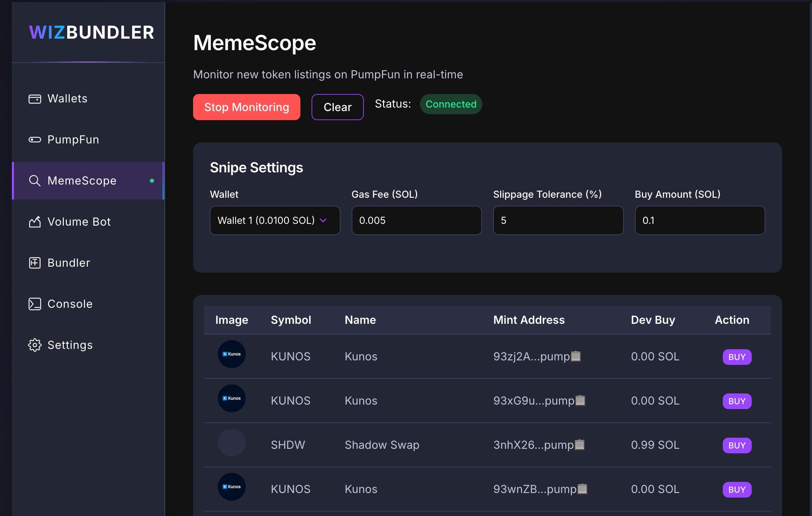This screenshot has width=812, height=516.
Task: Buy KUNOS token 93zj2A...pump
Action: [x=737, y=357]
